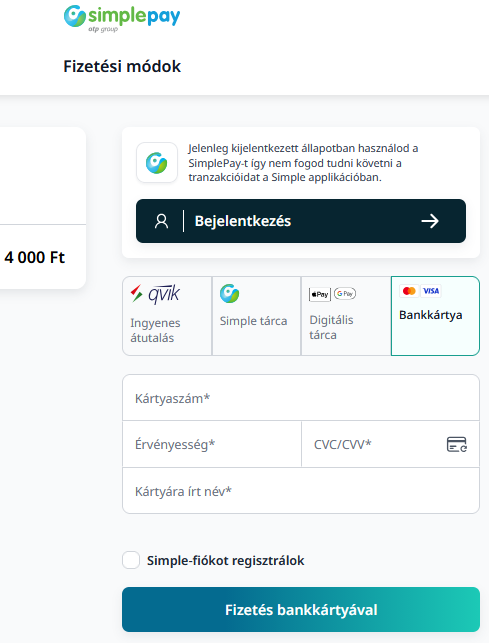This screenshot has width=489, height=643.
Task: Select the Bankkártya payment tab
Action: [435, 316]
